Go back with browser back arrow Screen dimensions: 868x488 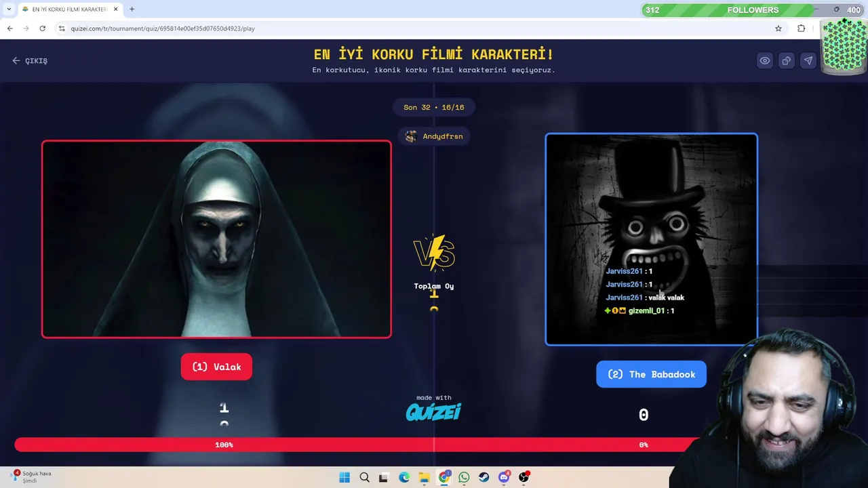point(9,28)
